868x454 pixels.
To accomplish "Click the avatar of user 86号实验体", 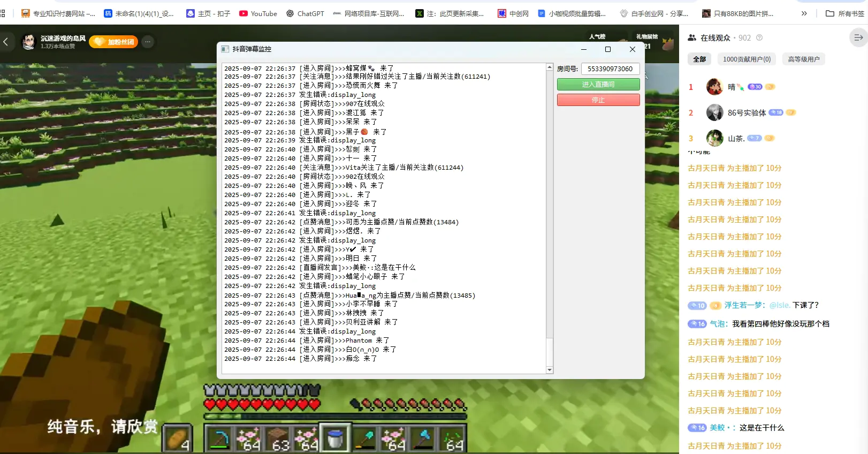I will point(714,112).
